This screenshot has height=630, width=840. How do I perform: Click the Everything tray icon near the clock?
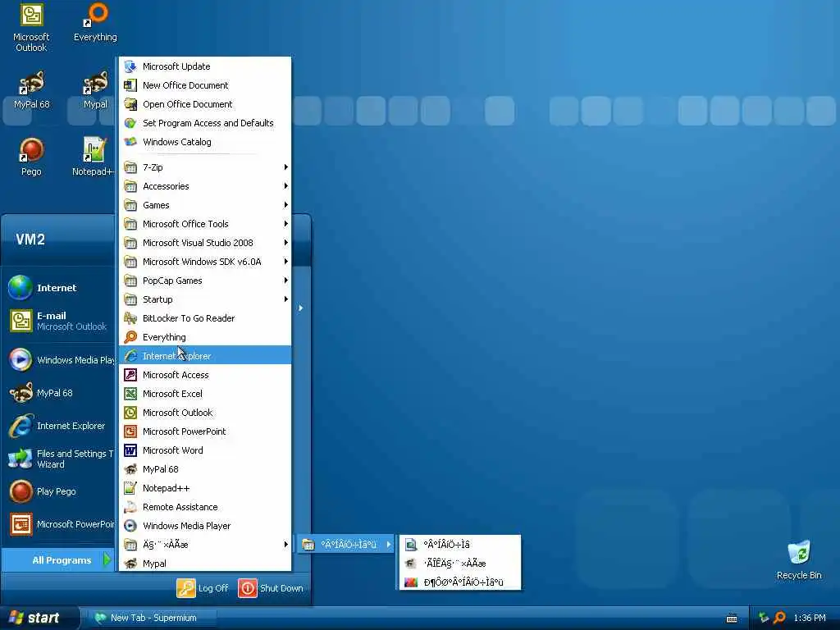pyautogui.click(x=780, y=618)
